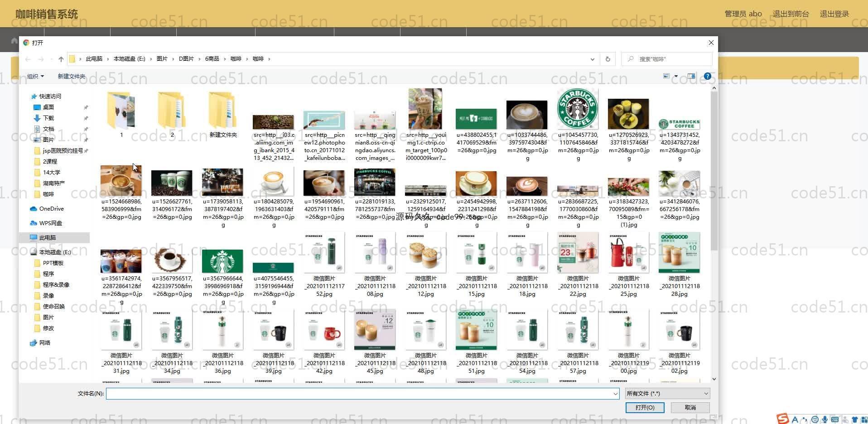Select 微信图片_20210111211842.jpg red mug
Image resolution: width=868 pixels, height=424 pixels.
click(x=324, y=330)
